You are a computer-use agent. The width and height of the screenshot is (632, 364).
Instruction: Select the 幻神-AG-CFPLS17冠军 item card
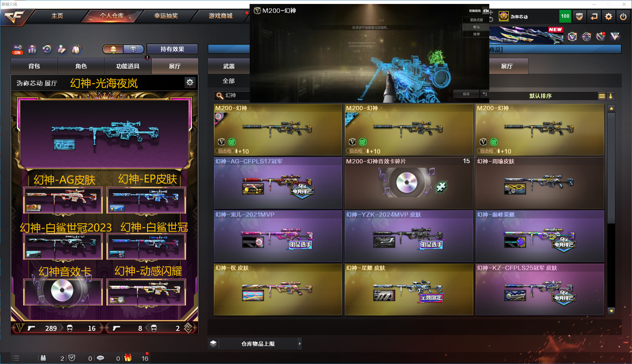(278, 183)
